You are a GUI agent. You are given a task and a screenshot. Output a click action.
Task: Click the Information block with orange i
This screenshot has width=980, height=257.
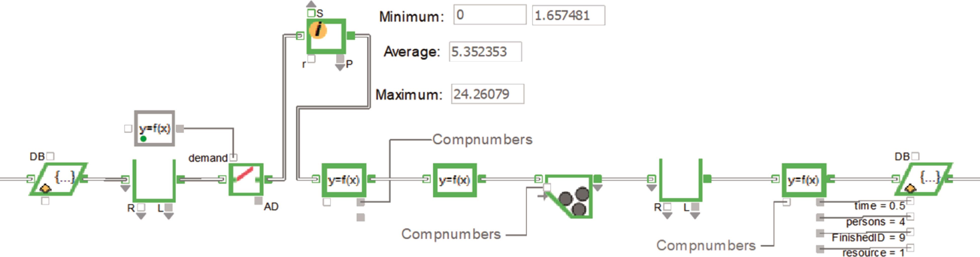point(326,36)
